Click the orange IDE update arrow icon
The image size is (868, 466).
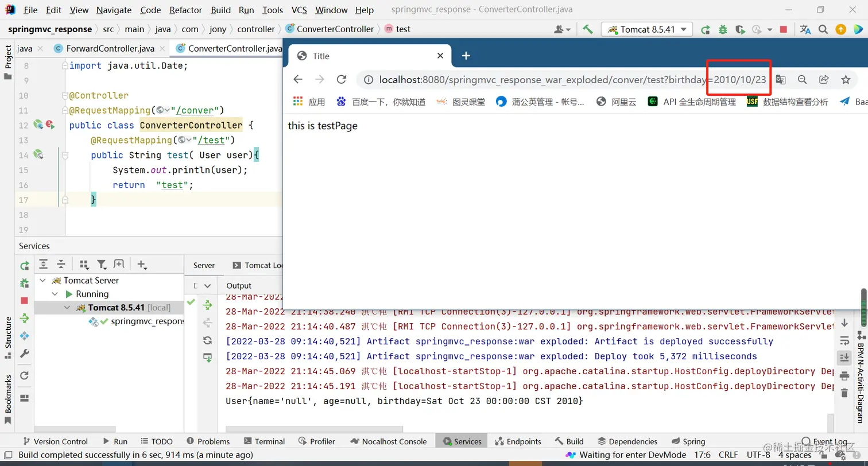click(x=840, y=29)
